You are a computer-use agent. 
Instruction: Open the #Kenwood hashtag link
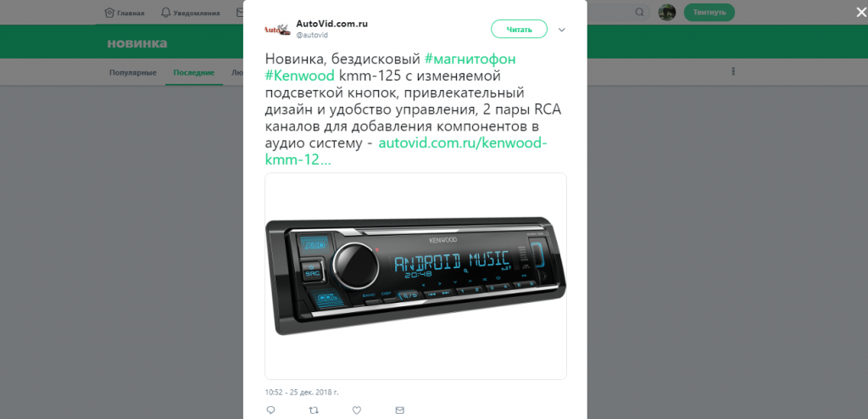(299, 75)
